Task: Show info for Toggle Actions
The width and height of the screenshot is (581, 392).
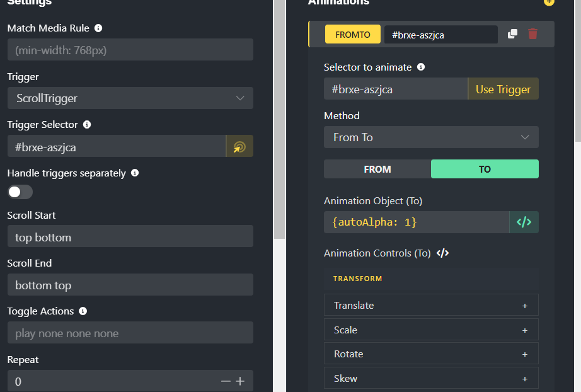Action: point(83,311)
